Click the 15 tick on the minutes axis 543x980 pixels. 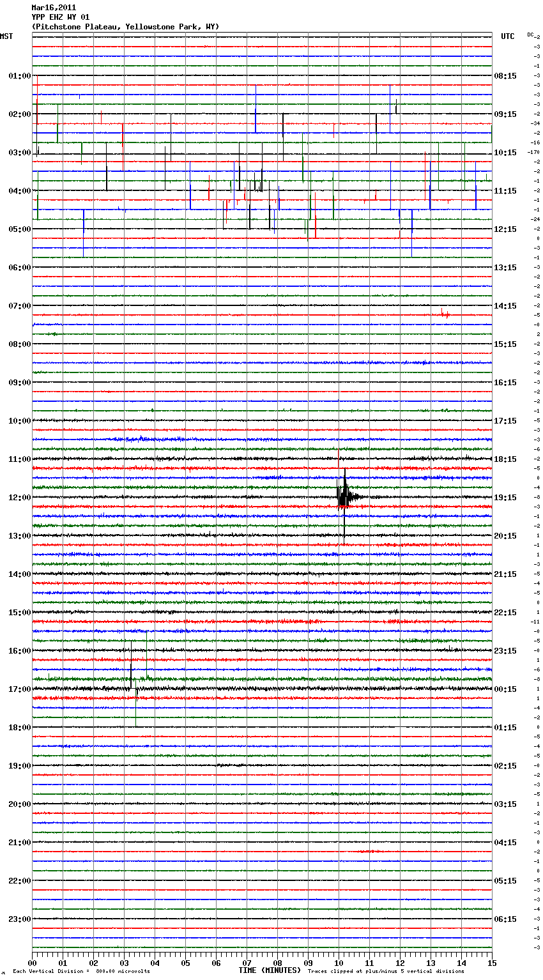tap(491, 963)
